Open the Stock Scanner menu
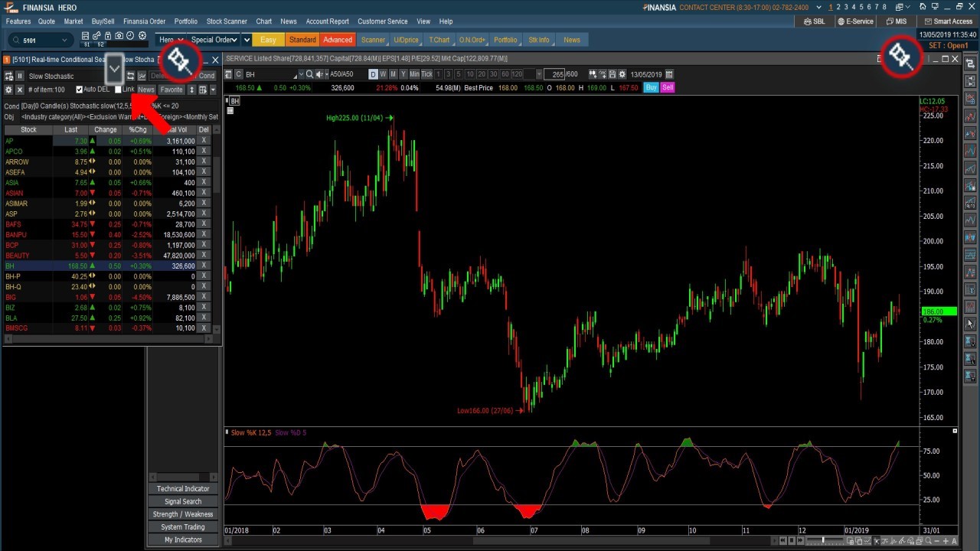The image size is (980, 551). [x=227, y=21]
